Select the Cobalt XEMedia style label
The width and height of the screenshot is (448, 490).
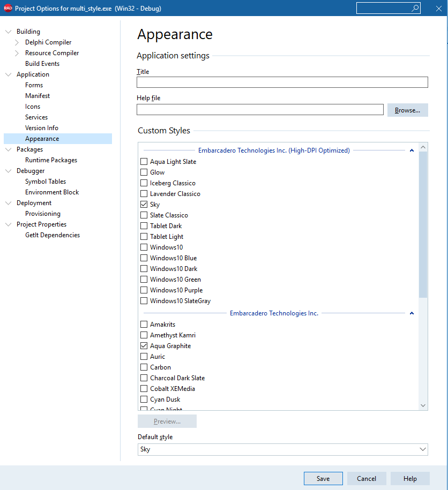(x=173, y=389)
